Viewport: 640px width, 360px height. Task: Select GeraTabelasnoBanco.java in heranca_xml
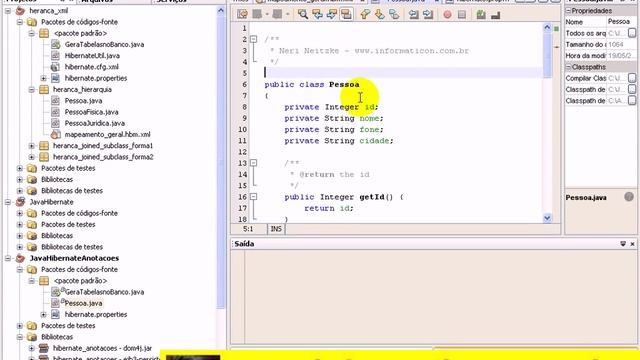tap(104, 44)
